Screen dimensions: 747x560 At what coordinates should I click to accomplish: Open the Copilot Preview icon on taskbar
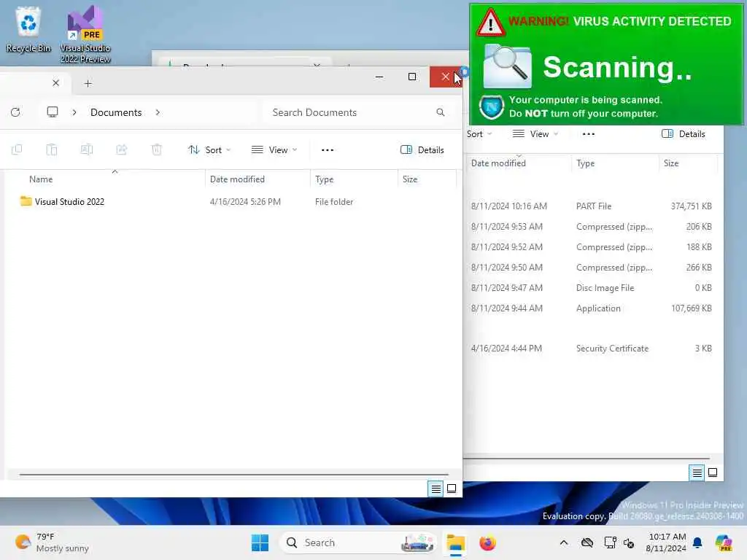(724, 542)
